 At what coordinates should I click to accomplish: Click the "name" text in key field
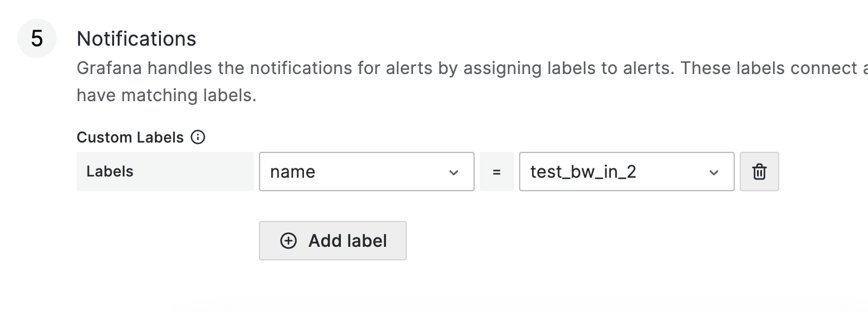[x=293, y=172]
